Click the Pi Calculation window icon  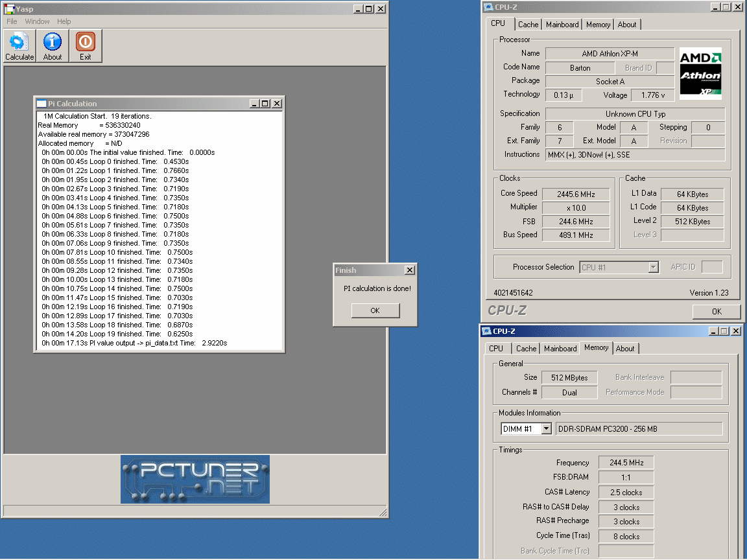41,103
